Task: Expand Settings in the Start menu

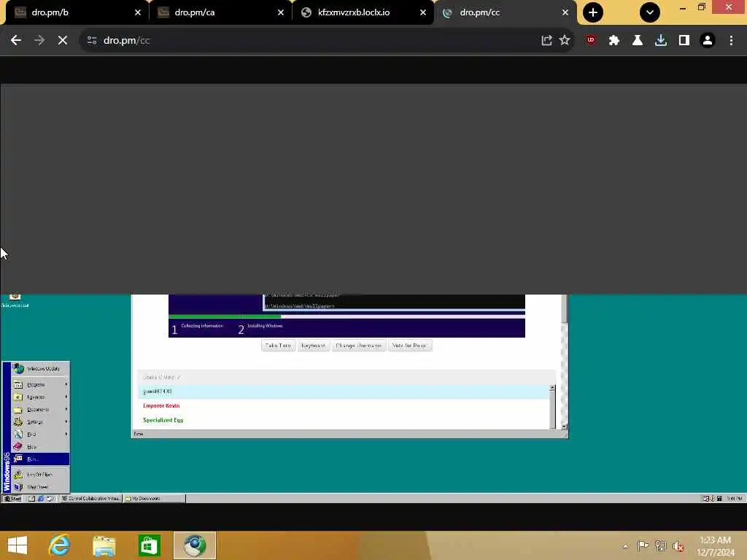Action: [x=41, y=422]
